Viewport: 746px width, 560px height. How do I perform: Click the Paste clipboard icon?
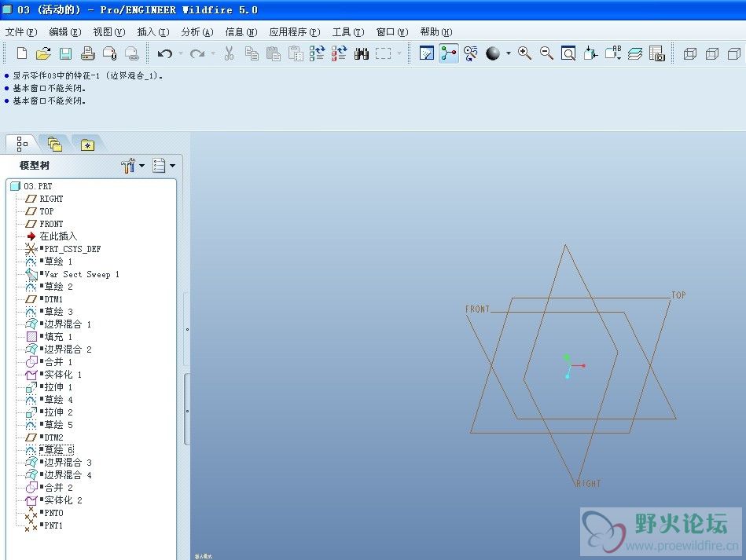274,53
